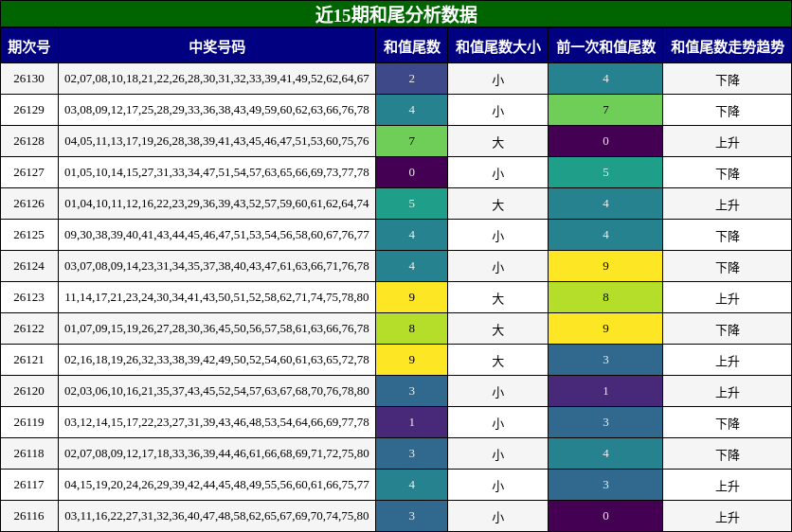Click 下降 trend cell in row 26122
Screen dimensions: 792x532
tap(728, 328)
